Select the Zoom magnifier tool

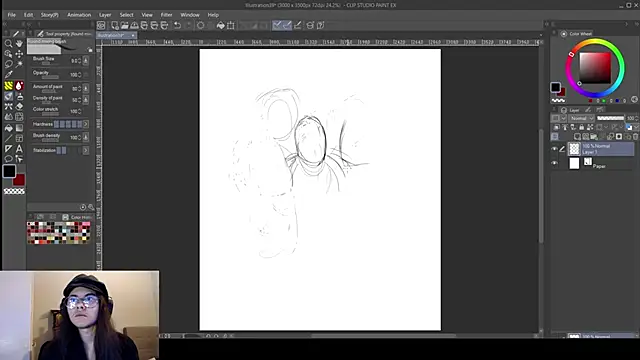pyautogui.click(x=8, y=43)
